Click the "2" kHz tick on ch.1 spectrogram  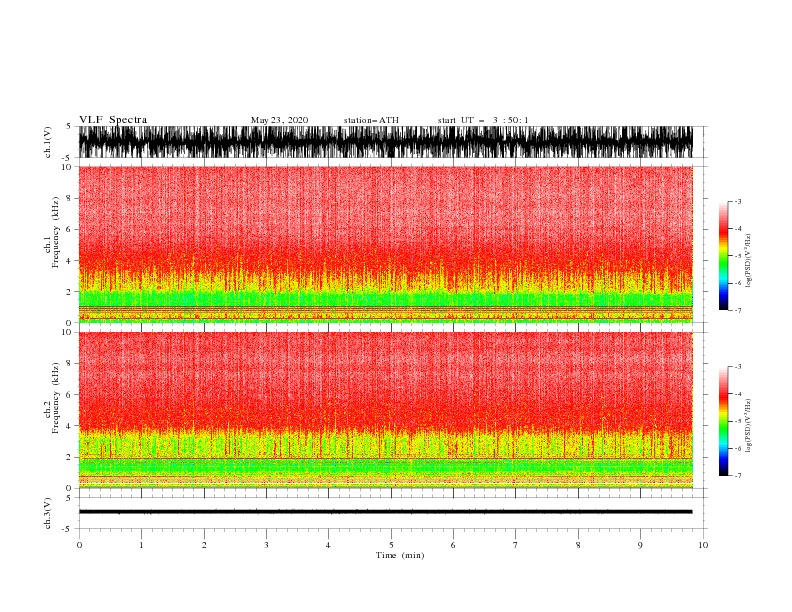pyautogui.click(x=69, y=292)
